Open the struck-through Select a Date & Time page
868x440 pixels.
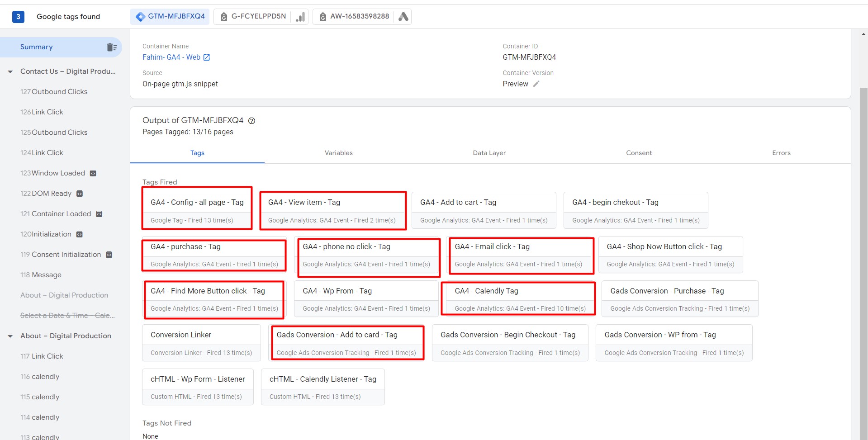[x=67, y=316]
